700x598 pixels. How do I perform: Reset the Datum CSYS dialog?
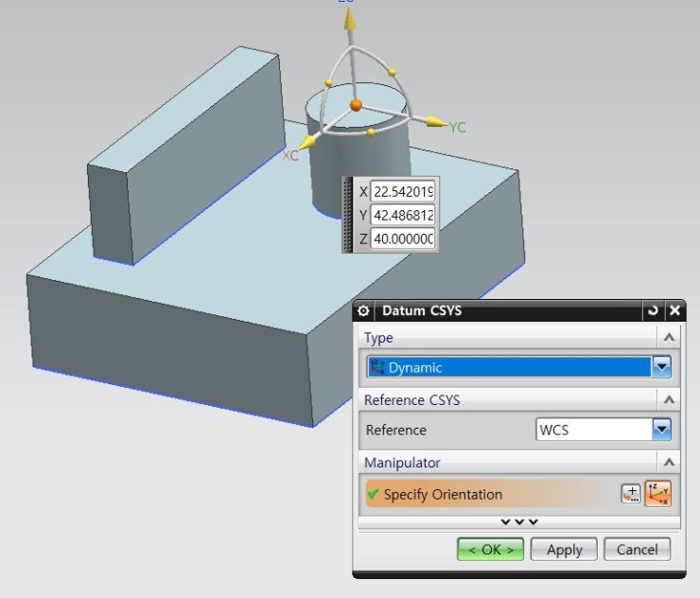(x=653, y=310)
